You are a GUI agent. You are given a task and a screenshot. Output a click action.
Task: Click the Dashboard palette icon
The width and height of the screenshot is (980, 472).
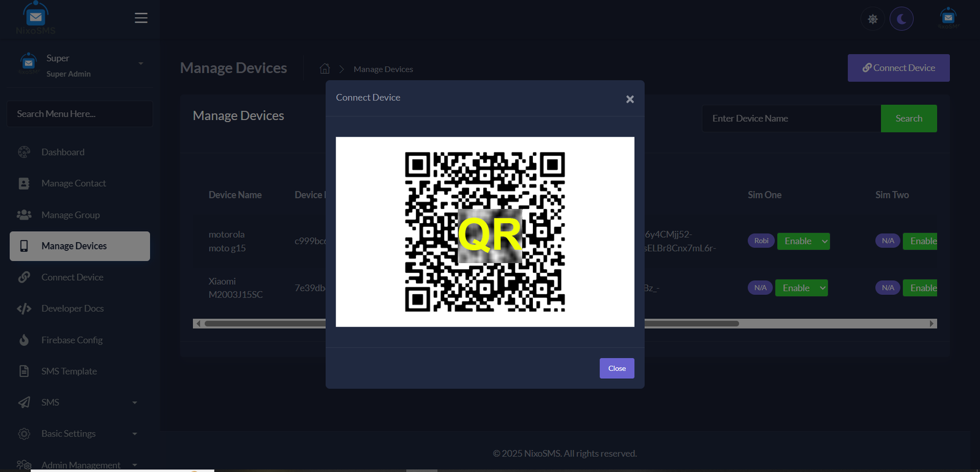point(24,152)
